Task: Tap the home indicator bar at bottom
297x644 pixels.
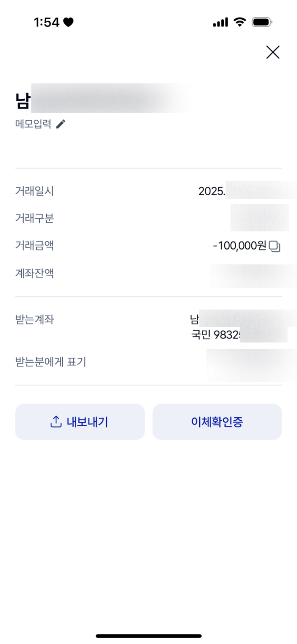Action: point(148,636)
